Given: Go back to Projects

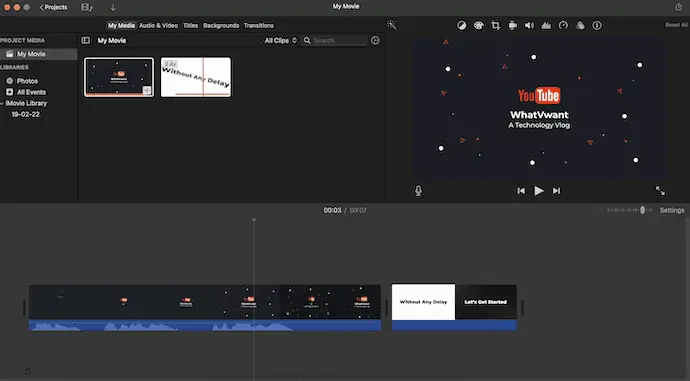Looking at the screenshot, I should [x=53, y=7].
